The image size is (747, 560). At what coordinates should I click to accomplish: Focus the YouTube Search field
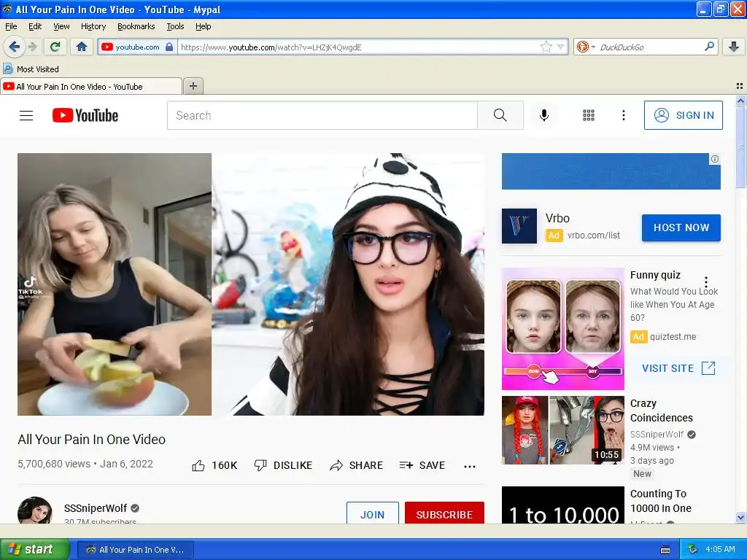point(322,115)
